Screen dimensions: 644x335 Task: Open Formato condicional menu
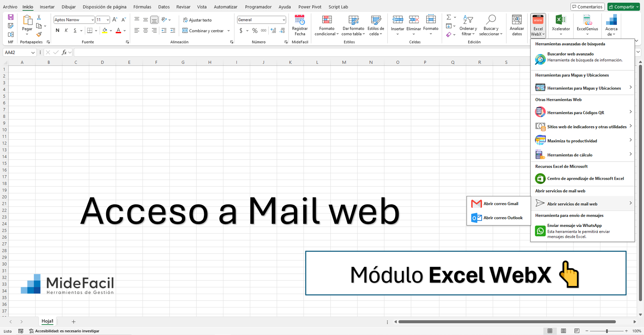point(327,25)
